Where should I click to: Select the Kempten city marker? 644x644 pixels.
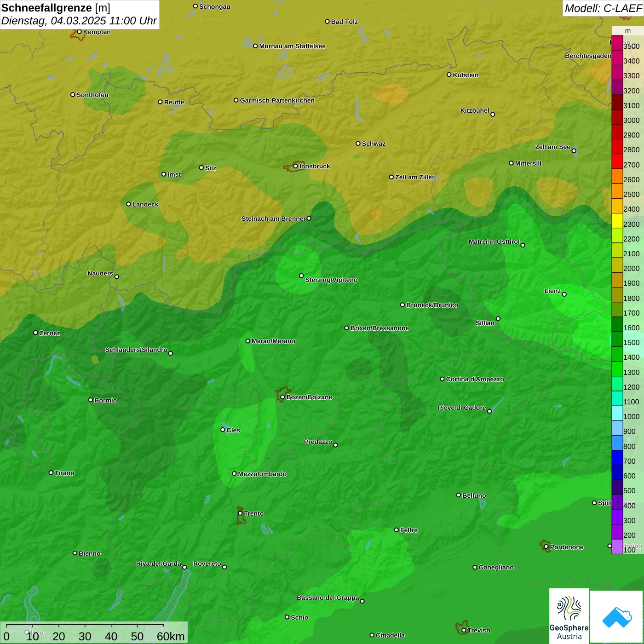pos(79,32)
